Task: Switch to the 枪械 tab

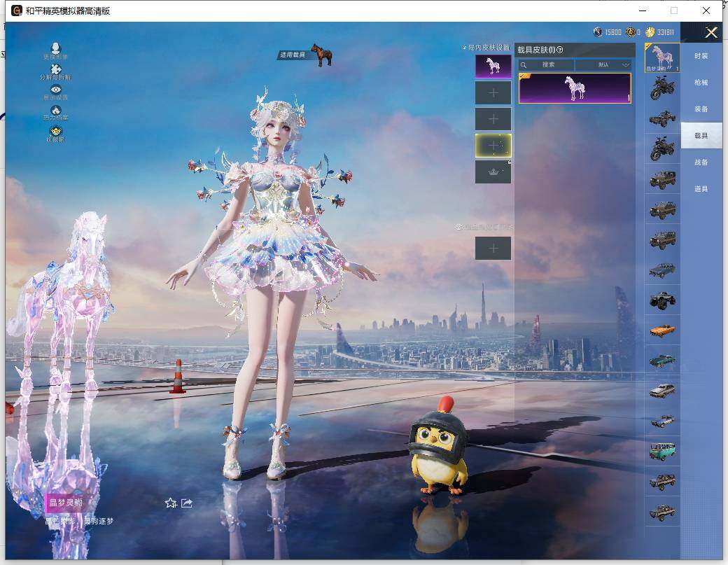Action: coord(701,83)
